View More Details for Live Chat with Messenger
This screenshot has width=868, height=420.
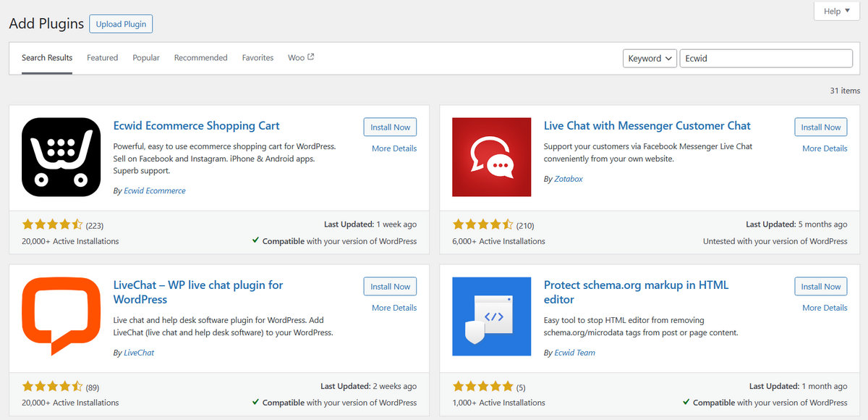(825, 148)
